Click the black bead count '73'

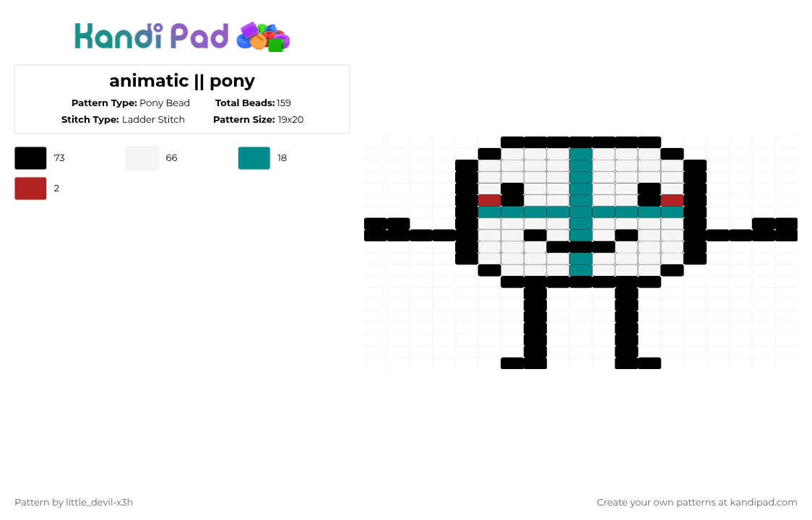point(59,158)
